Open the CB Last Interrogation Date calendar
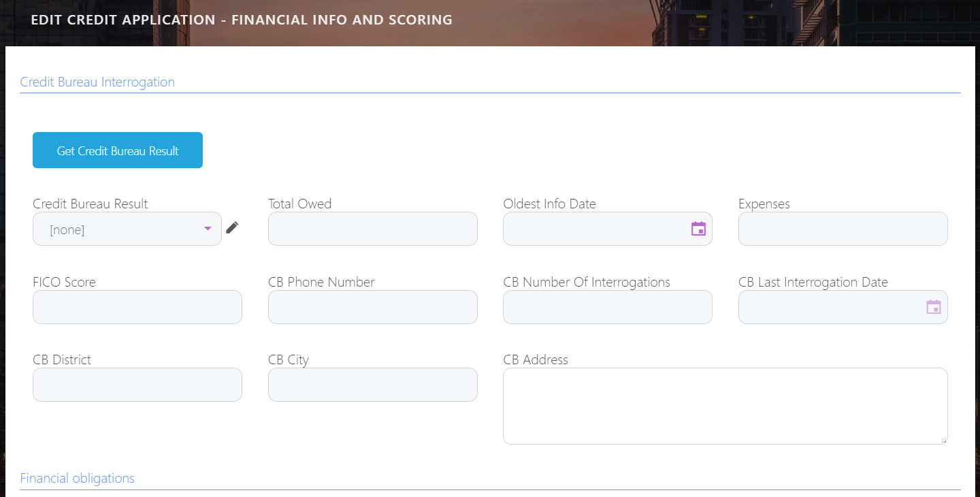Viewport: 980px width, 497px height. (x=934, y=307)
